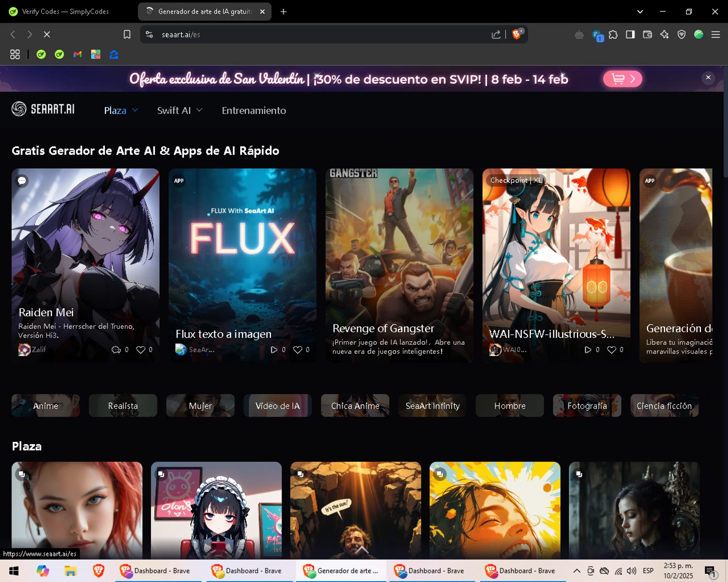This screenshot has height=582, width=728.
Task: Like the Raiden Mei card
Action: 141,350
